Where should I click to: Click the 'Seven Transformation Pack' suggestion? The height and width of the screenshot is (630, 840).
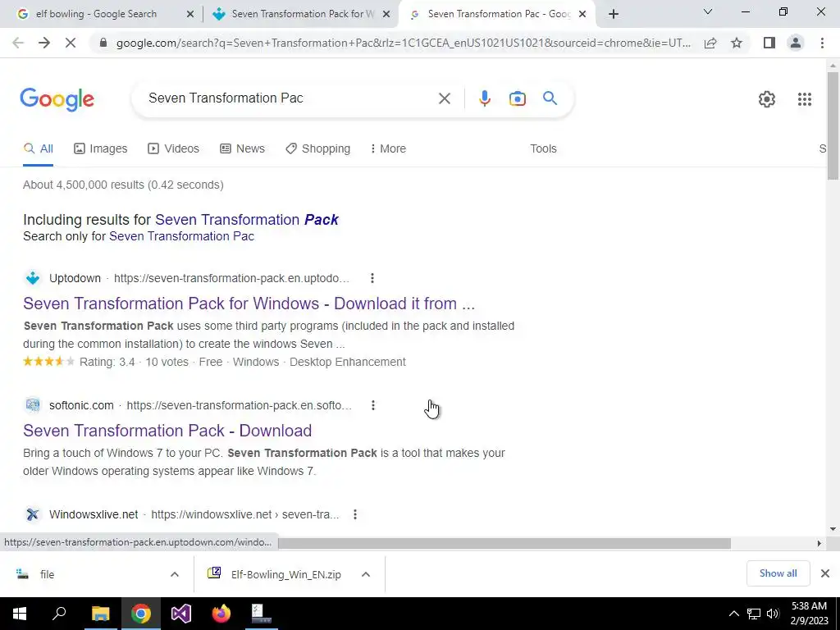[x=246, y=220]
